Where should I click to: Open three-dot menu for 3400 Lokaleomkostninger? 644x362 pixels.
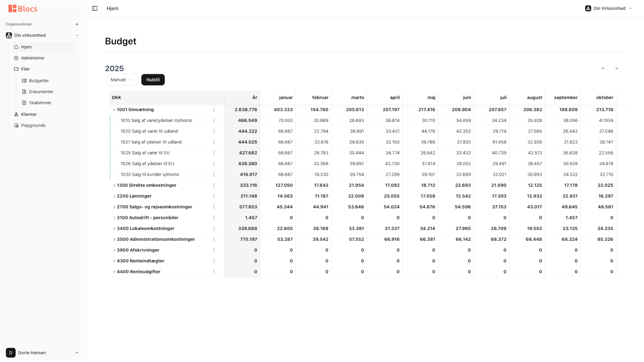tap(214, 229)
